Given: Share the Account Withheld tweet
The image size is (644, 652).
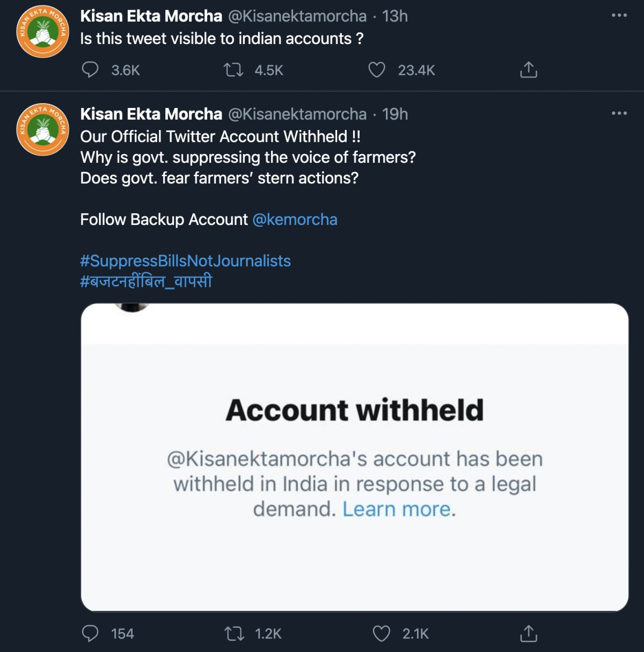Looking at the screenshot, I should [529, 634].
